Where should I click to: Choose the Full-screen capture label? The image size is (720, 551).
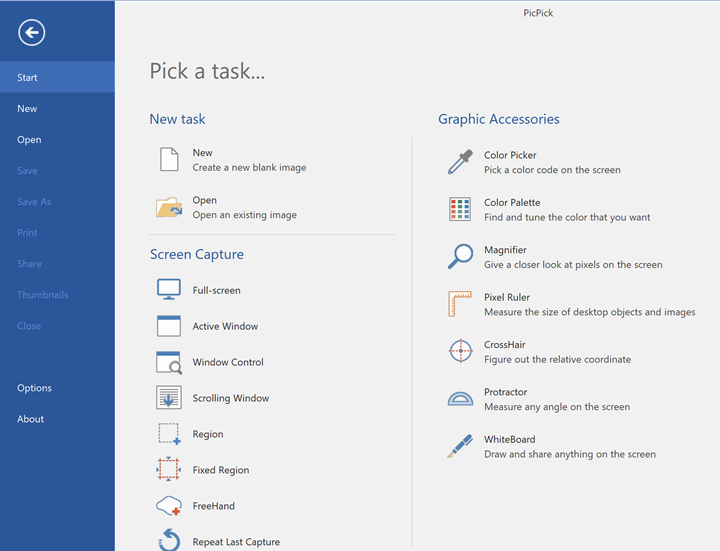pyautogui.click(x=216, y=290)
